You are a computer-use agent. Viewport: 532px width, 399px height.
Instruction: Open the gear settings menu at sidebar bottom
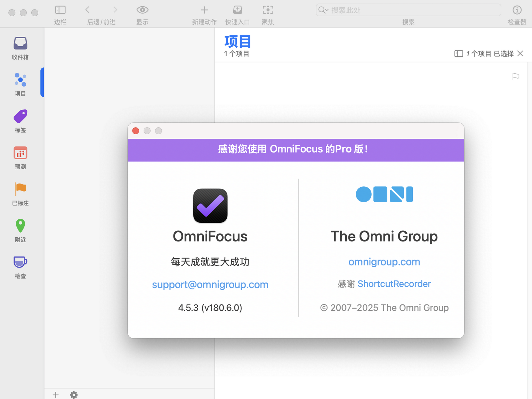coord(74,394)
